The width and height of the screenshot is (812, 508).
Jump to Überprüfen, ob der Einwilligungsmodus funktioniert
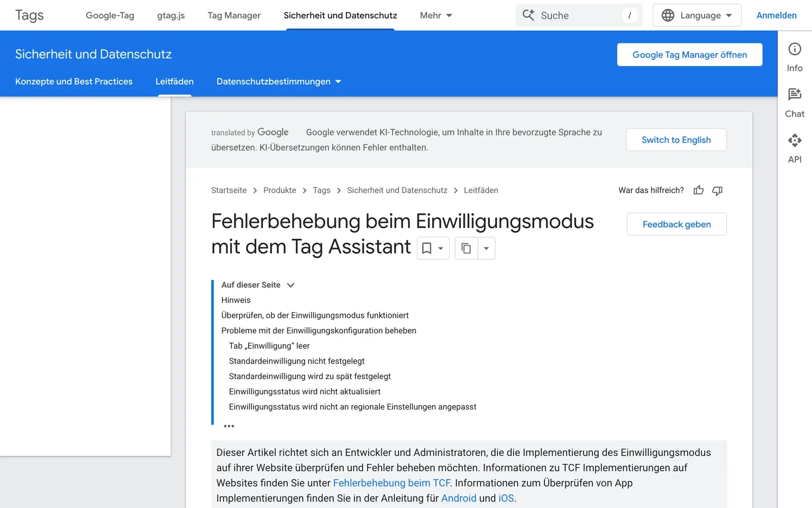click(315, 315)
